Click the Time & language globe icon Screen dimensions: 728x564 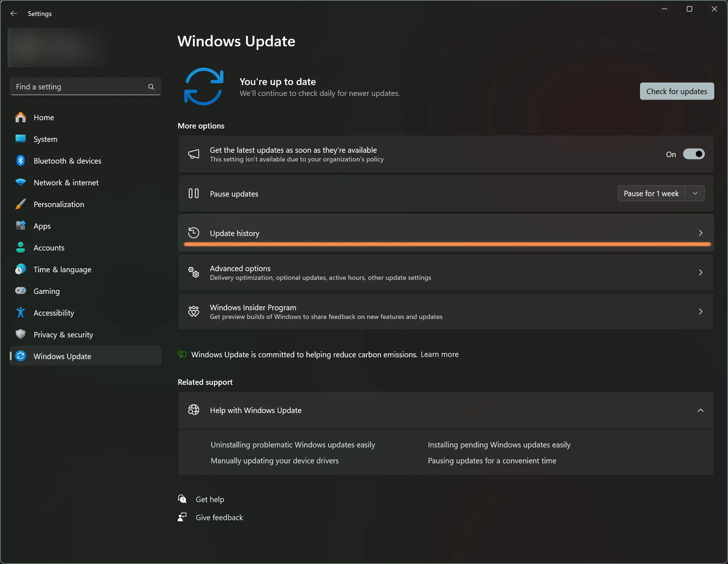(x=21, y=269)
